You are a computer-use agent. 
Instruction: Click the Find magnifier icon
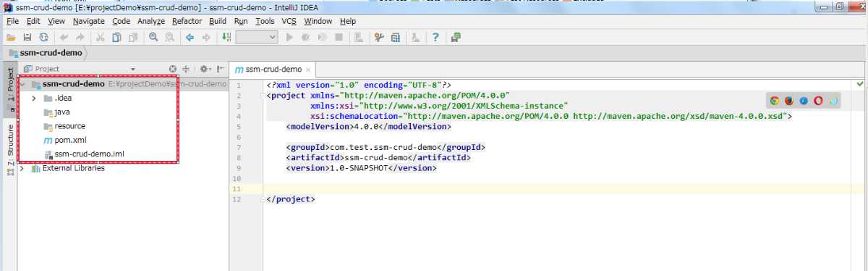[x=153, y=37]
